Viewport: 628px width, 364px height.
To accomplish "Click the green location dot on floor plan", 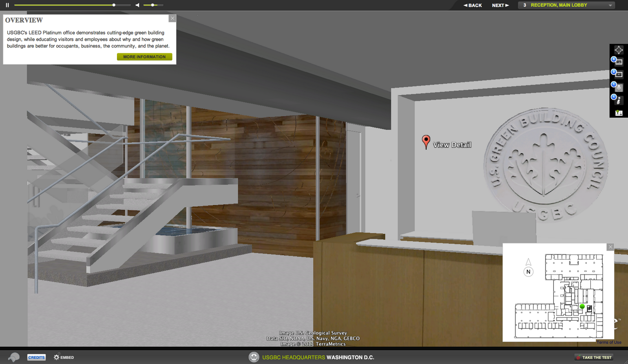I will (582, 306).
